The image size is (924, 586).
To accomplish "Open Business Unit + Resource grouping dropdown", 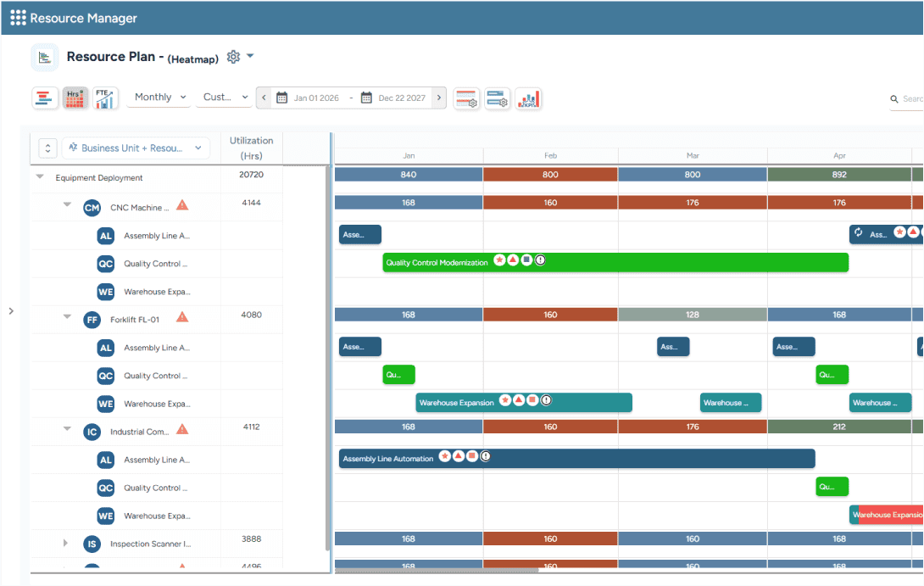I will (136, 148).
